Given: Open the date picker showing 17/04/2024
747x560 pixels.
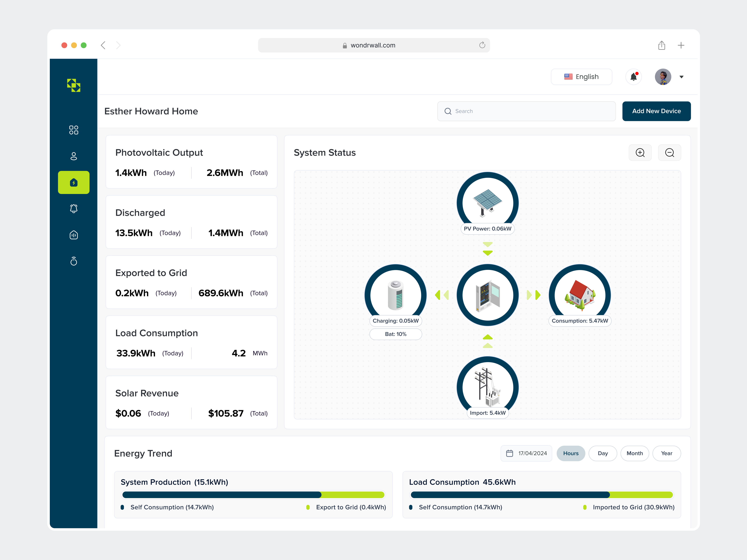Looking at the screenshot, I should point(526,453).
